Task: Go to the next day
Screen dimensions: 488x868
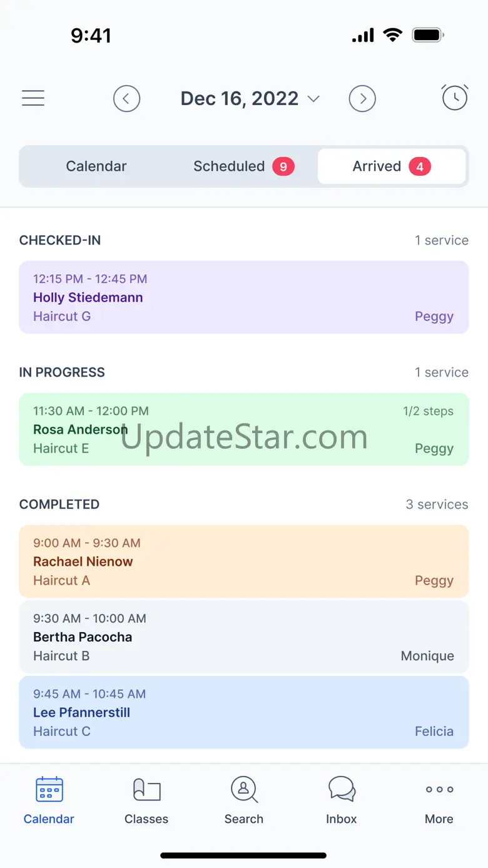Action: [x=362, y=99]
